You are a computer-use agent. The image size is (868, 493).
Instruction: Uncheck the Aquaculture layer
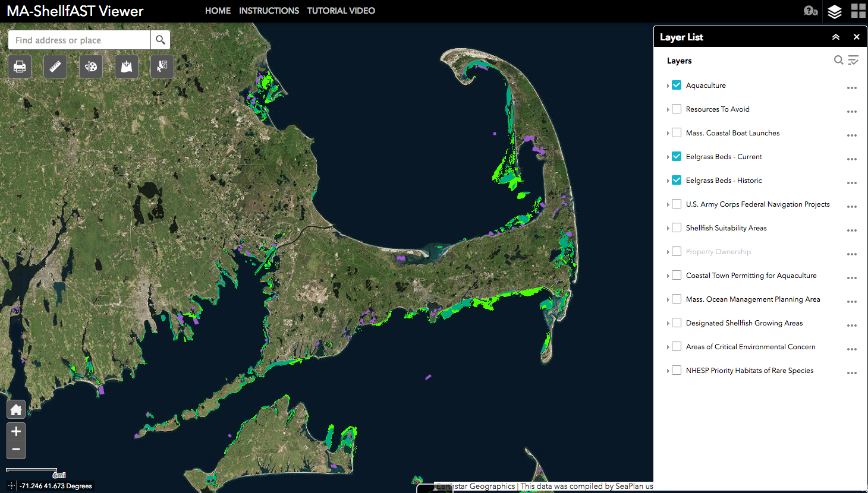[x=677, y=85]
